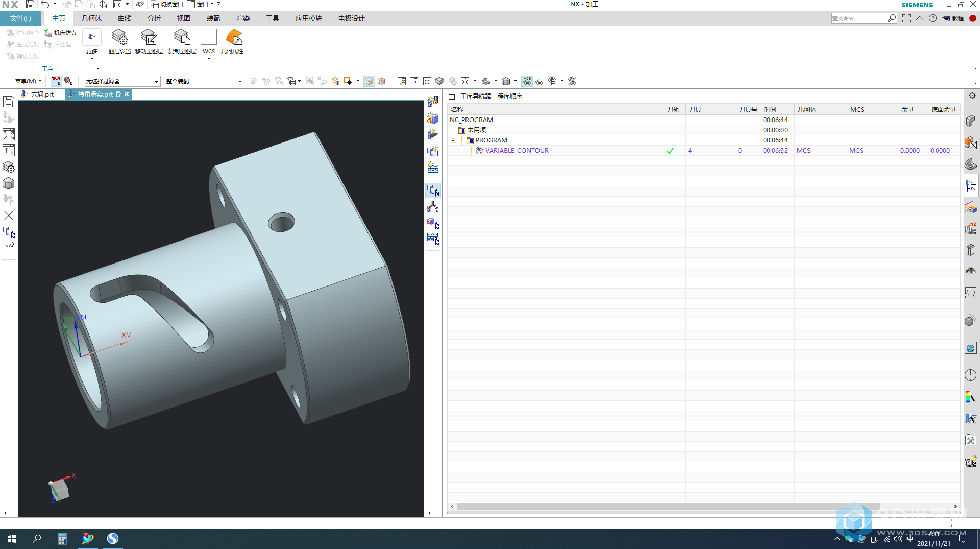Click the navigator horizontal scrollbar
Screen dimensions: 980x549
(x=669, y=506)
